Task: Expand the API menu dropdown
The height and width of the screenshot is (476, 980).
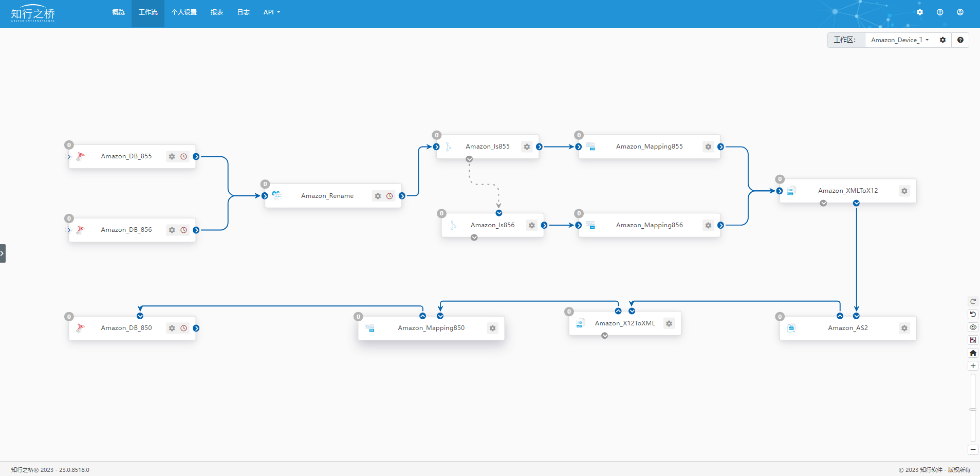Action: click(271, 12)
